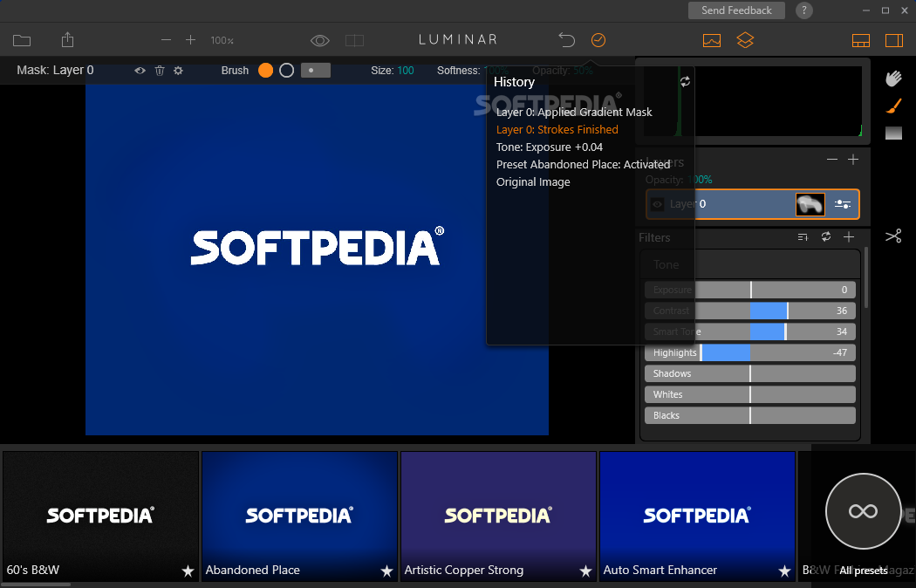Select history step Tone: Exposure +0.04
Screen dimensions: 916x588
pos(549,147)
